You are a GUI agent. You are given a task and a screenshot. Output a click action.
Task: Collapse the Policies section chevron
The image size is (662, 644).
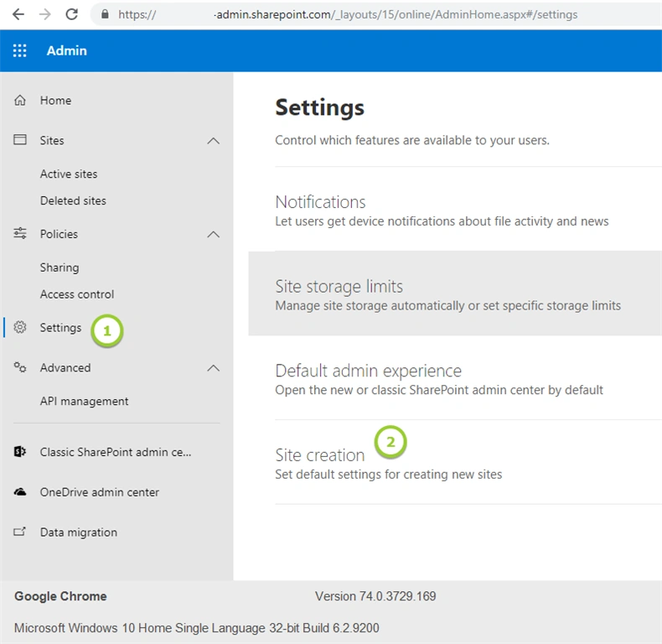click(x=214, y=235)
